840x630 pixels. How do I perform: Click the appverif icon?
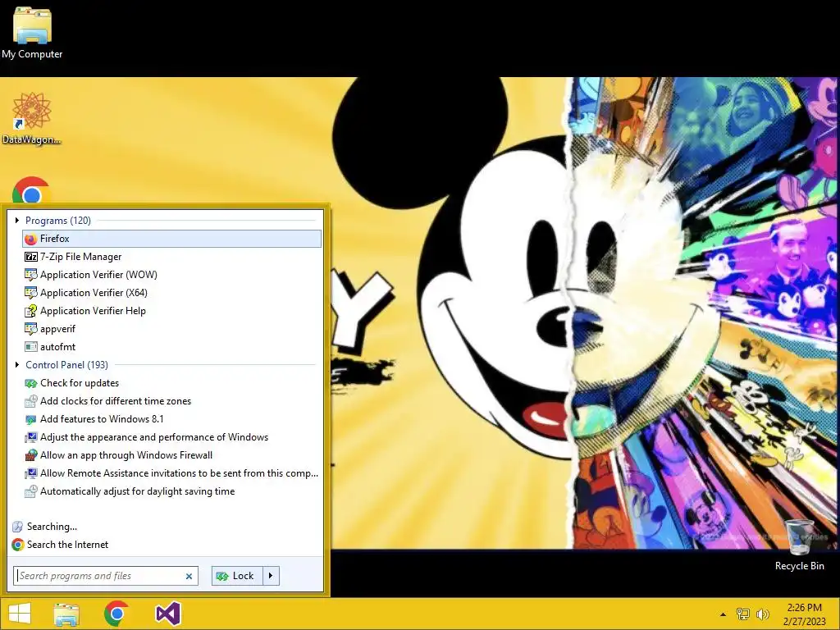(30, 329)
